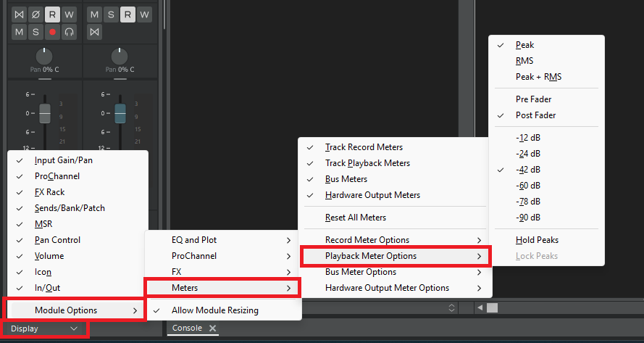
Task: Select RMS meter mode
Action: (x=524, y=61)
